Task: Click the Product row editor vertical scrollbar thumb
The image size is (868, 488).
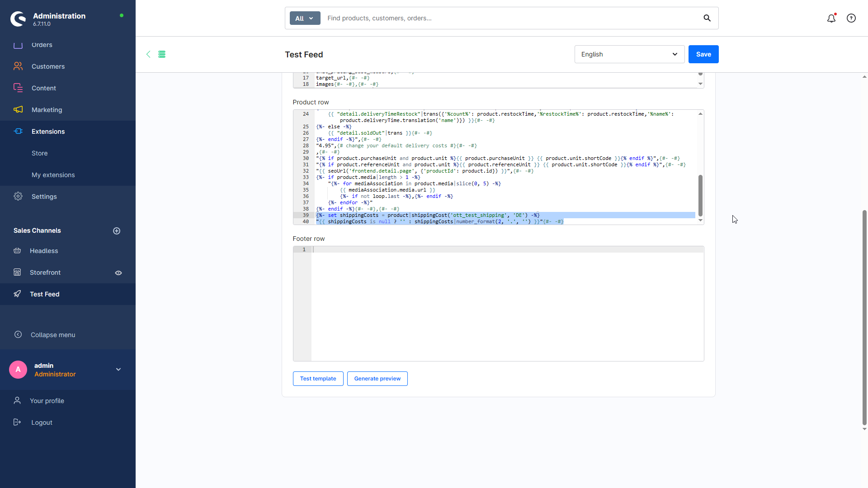Action: pos(700,196)
